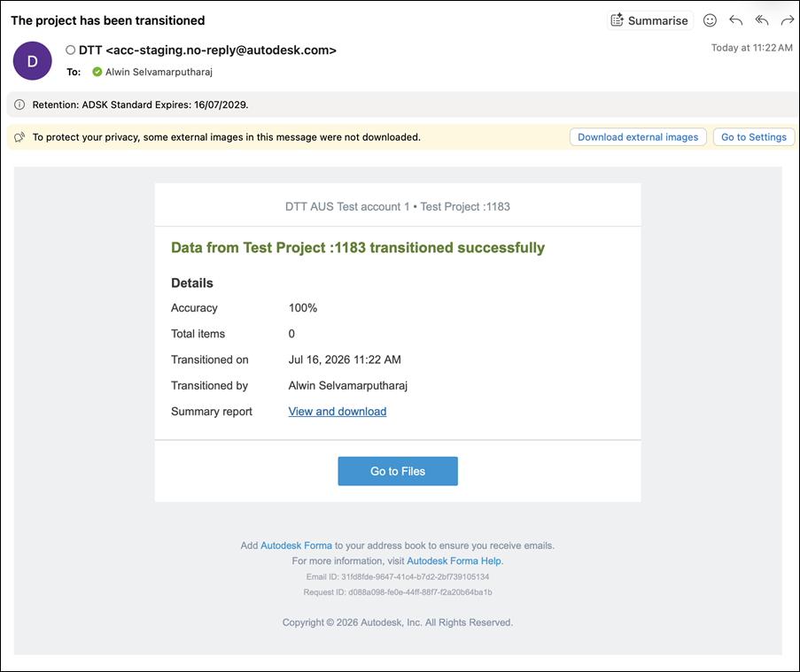Click the email subject 'The project has been transitioned'

(x=108, y=20)
